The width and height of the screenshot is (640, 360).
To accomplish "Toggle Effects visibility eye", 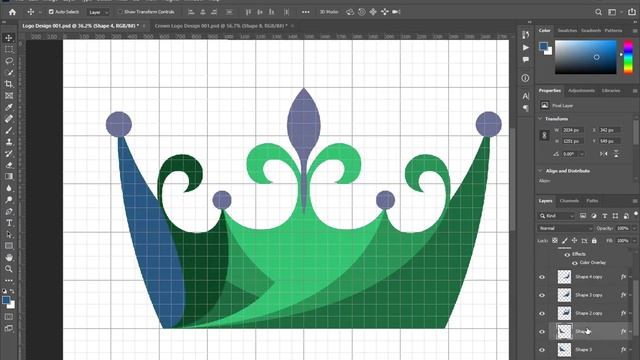I will pyautogui.click(x=567, y=254).
